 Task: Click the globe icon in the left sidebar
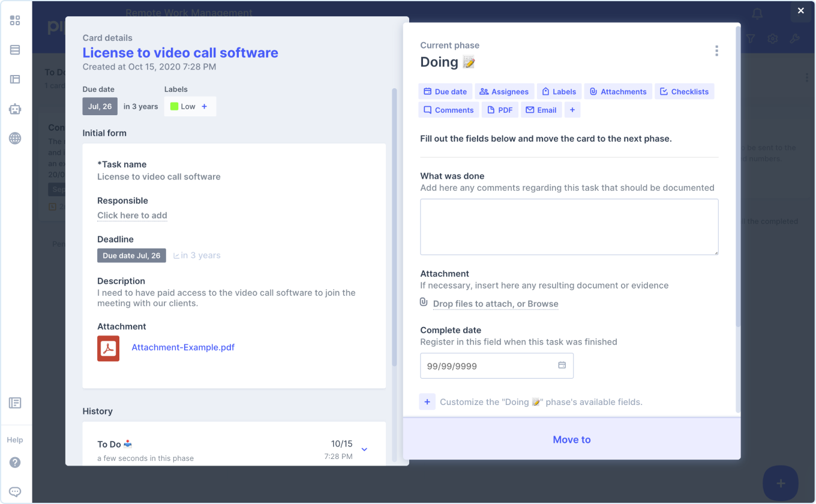click(x=16, y=139)
